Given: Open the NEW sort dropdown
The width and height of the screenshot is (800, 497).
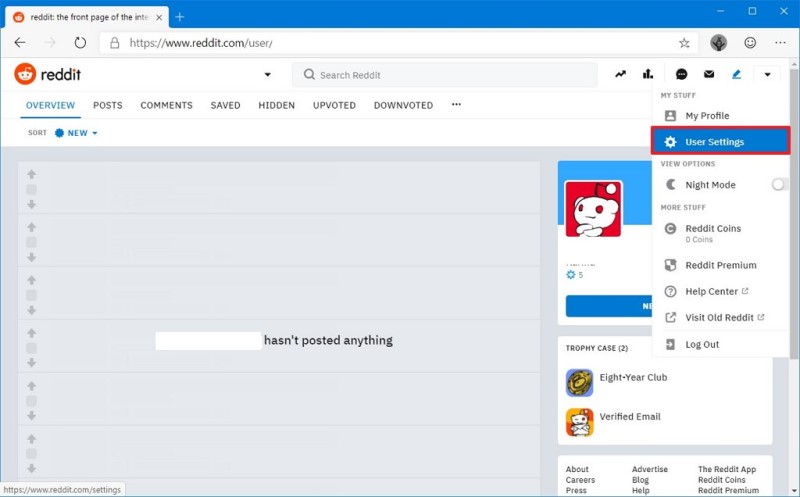Looking at the screenshot, I should click(76, 133).
